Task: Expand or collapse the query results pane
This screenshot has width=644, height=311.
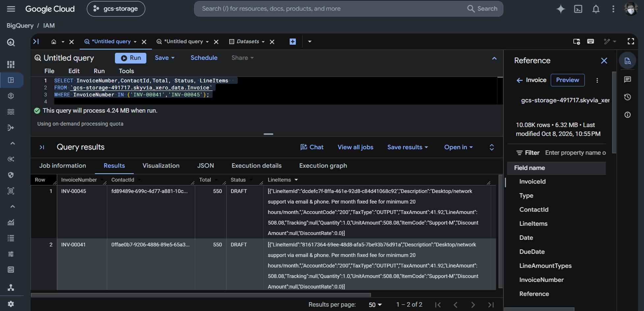Action: 491,147
